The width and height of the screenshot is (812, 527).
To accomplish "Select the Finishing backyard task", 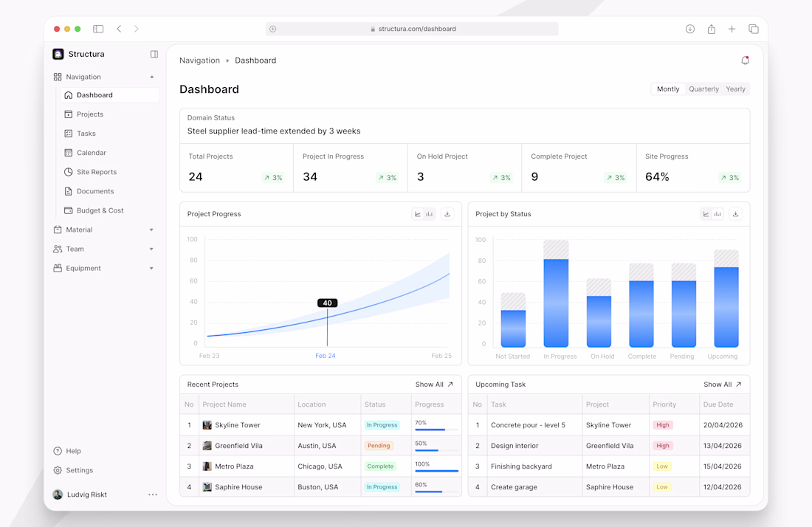I will pos(521,466).
